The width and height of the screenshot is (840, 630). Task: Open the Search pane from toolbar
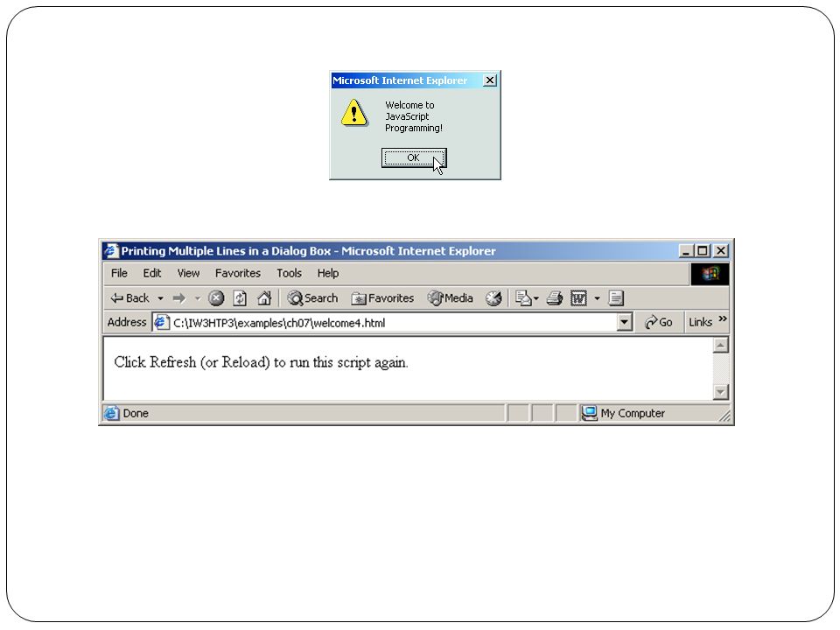click(x=313, y=298)
